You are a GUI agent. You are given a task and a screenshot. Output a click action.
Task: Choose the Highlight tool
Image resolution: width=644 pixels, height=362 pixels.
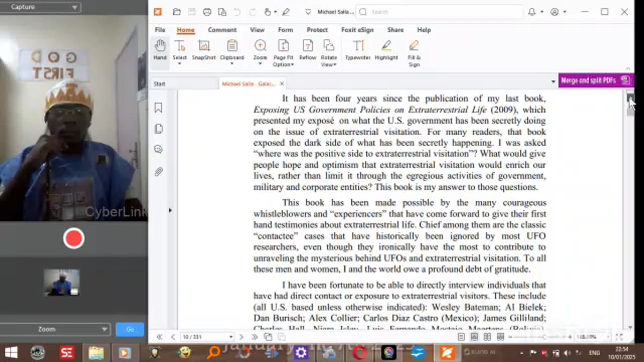[386, 51]
